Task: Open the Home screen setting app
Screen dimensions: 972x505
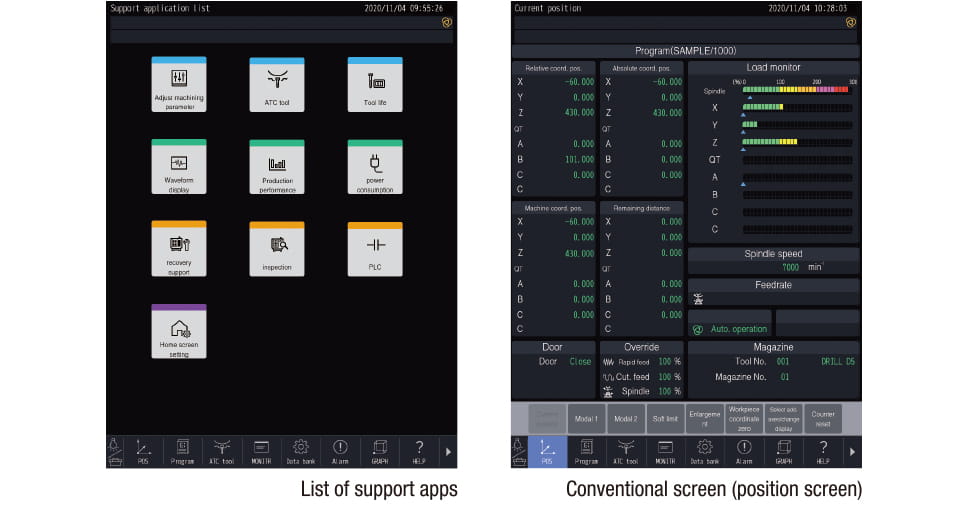Action: click(x=179, y=331)
